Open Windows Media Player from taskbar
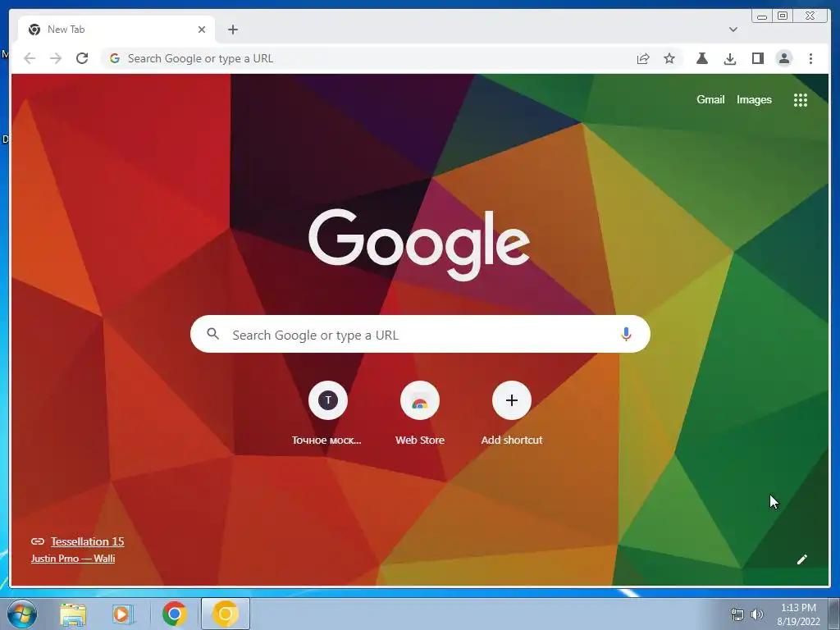840x630 pixels. point(122,614)
